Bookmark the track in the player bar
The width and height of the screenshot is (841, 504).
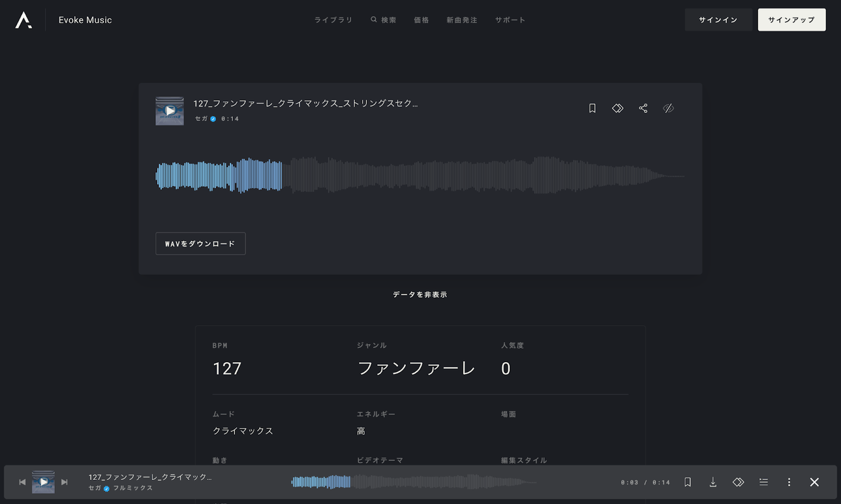point(687,482)
